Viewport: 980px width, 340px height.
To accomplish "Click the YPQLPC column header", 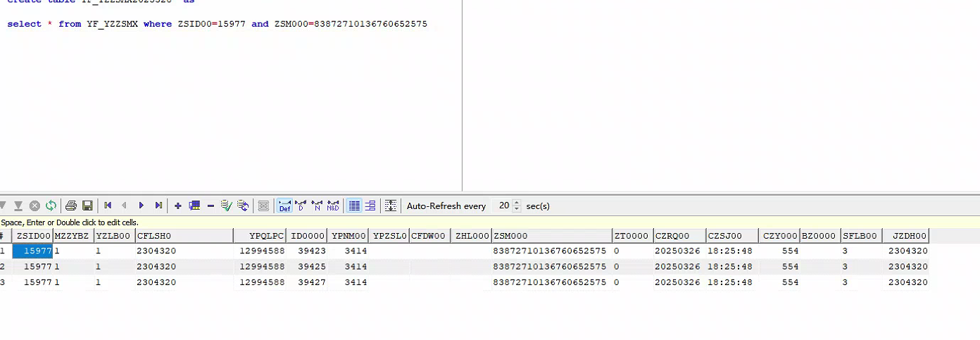I will click(260, 236).
